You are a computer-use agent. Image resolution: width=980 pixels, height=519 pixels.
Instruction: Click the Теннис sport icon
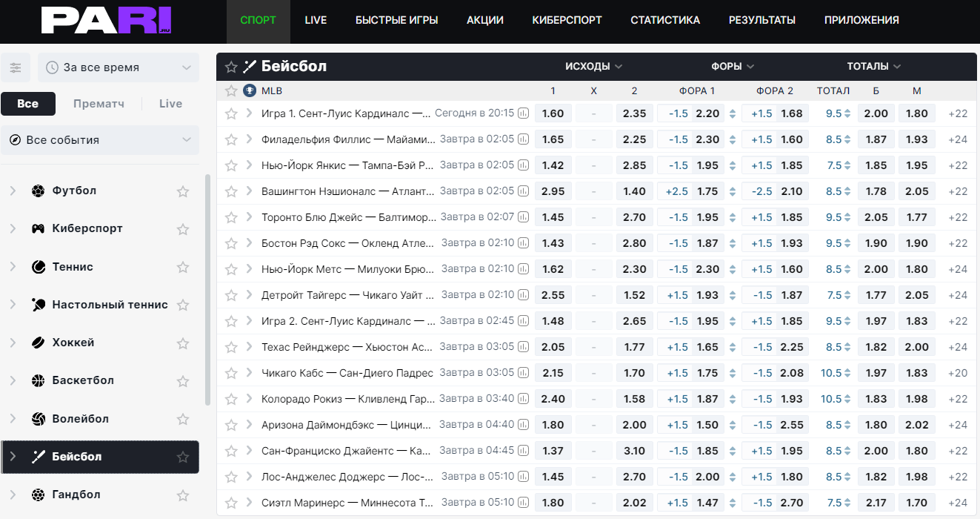coord(38,267)
